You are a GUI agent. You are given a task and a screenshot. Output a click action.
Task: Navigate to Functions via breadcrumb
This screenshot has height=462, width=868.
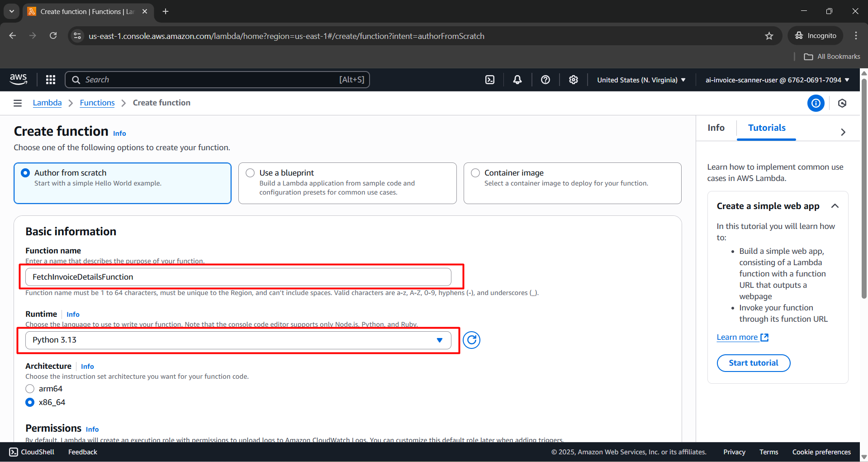coord(97,103)
